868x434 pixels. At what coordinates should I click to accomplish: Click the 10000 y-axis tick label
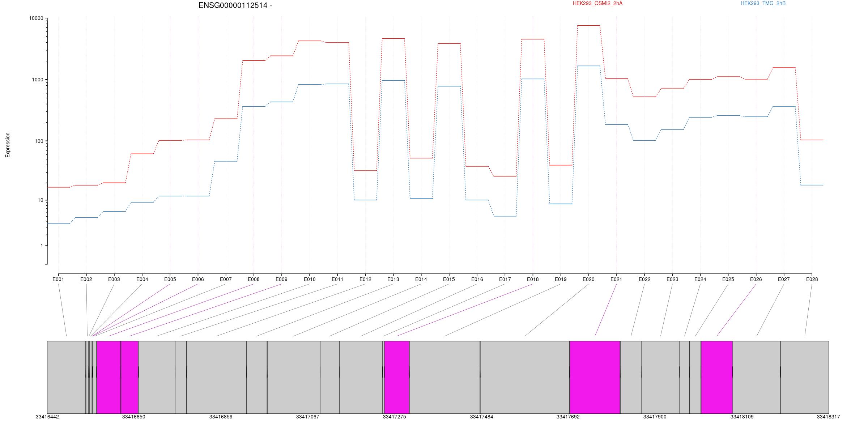click(x=36, y=18)
